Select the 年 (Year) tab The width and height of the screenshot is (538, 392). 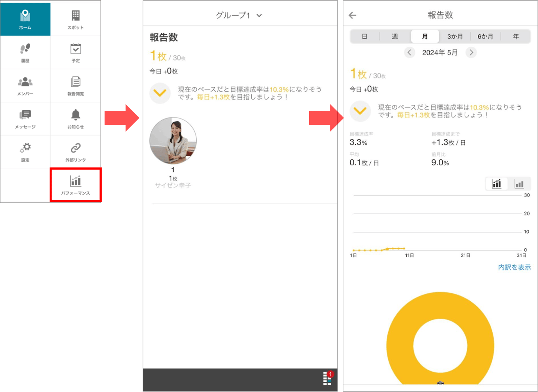(516, 36)
